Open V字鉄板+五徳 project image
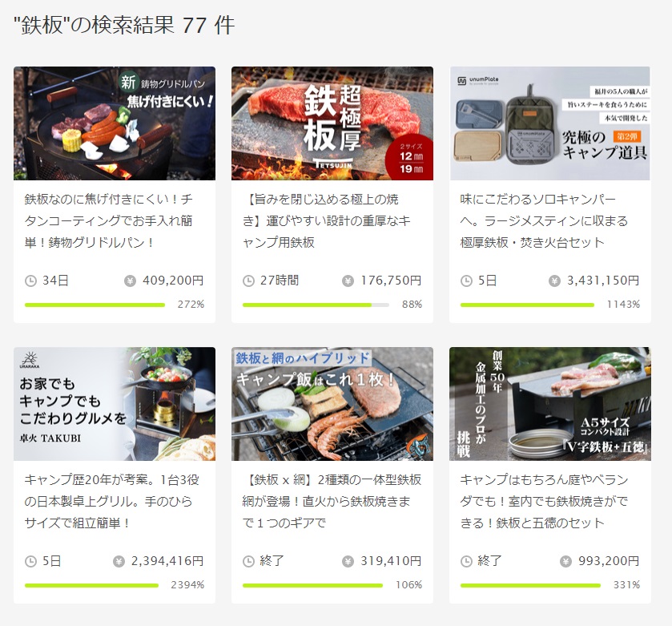This screenshot has width=672, height=626. [550, 404]
